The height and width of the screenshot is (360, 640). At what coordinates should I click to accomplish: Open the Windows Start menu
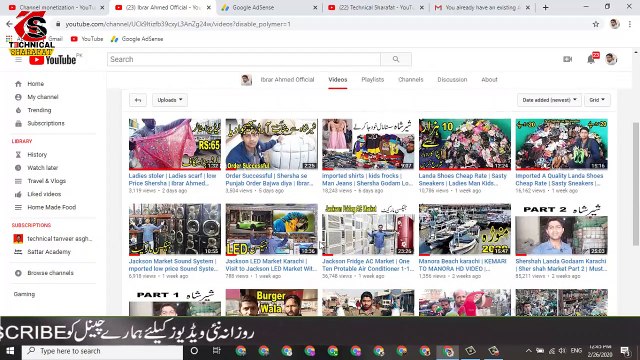(10, 351)
